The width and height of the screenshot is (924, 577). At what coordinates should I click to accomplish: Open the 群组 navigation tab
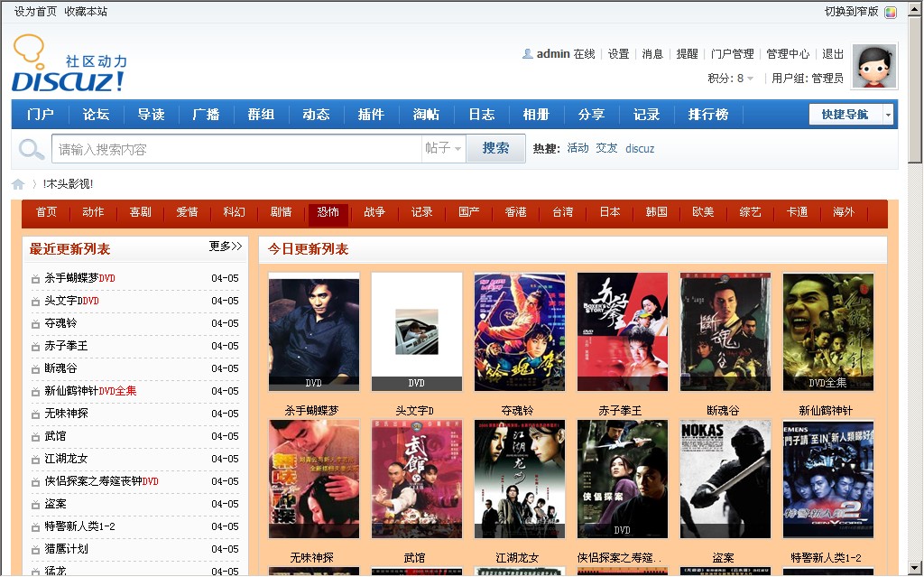tap(261, 115)
